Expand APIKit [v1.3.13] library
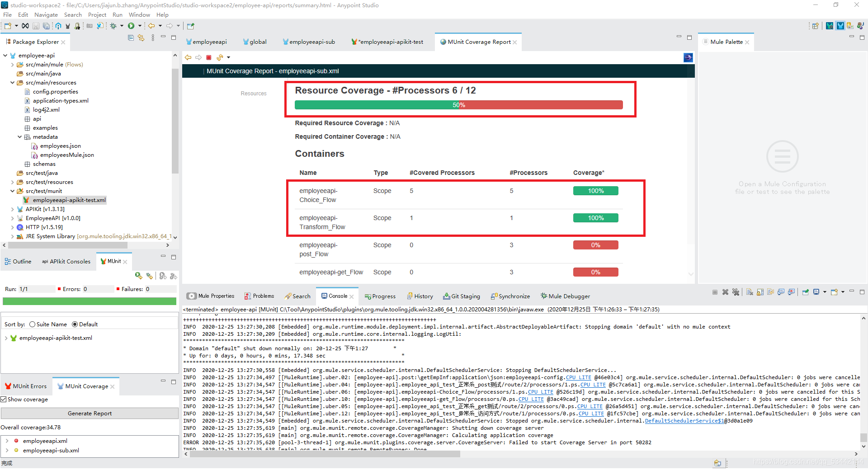This screenshot has height=470, width=868. [12, 209]
